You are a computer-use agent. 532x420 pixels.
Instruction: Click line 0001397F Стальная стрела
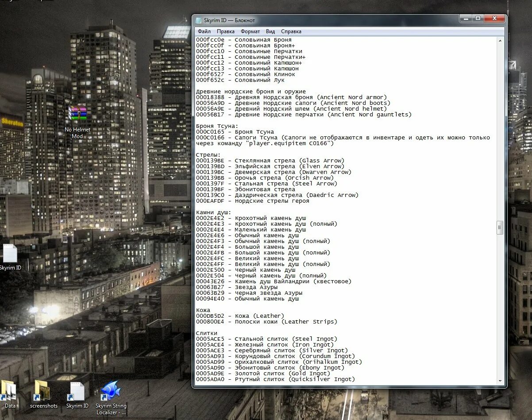[267, 184]
